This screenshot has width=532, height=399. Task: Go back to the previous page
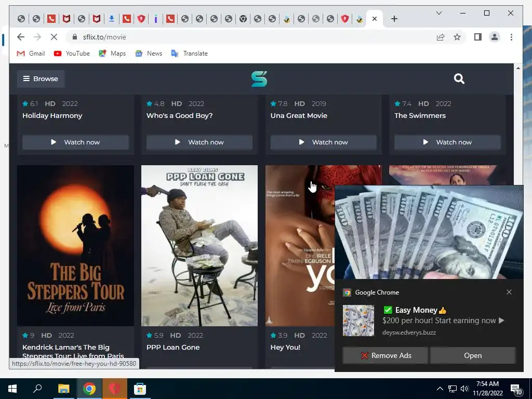pos(21,37)
